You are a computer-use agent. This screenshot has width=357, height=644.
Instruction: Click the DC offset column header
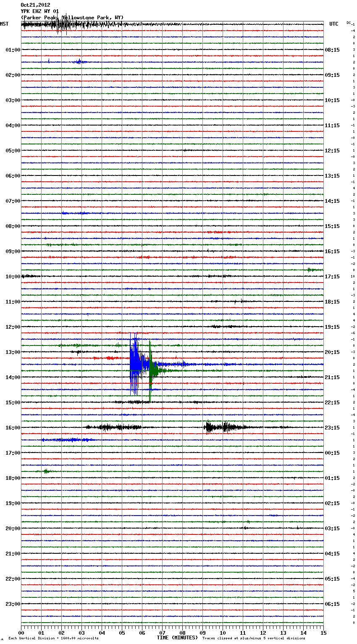tap(349, 23)
